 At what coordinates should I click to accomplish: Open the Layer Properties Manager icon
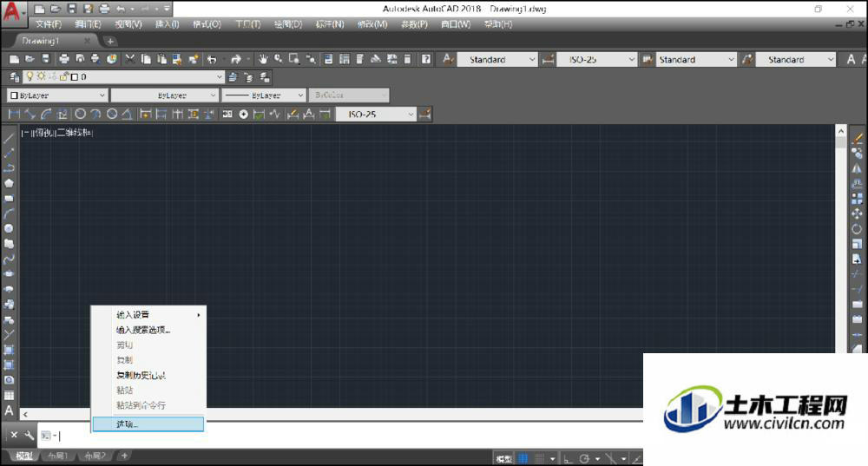click(x=15, y=77)
